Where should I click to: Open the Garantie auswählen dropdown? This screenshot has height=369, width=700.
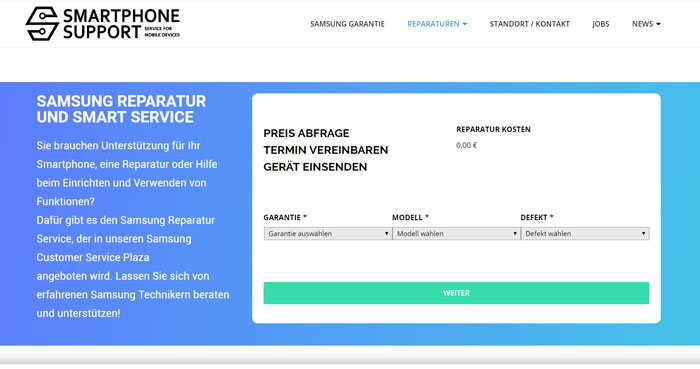[x=328, y=234]
